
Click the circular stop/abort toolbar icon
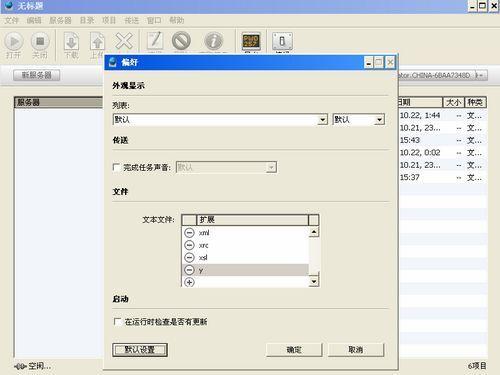point(181,41)
